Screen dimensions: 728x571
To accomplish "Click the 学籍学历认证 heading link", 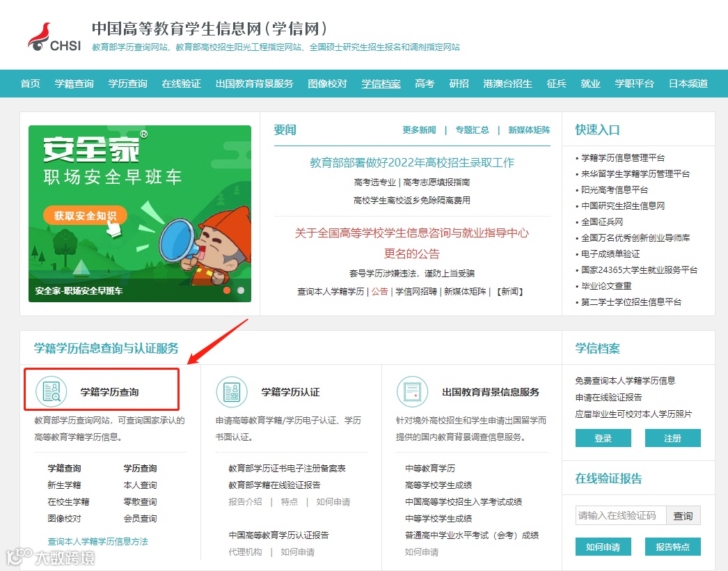I will (x=290, y=392).
